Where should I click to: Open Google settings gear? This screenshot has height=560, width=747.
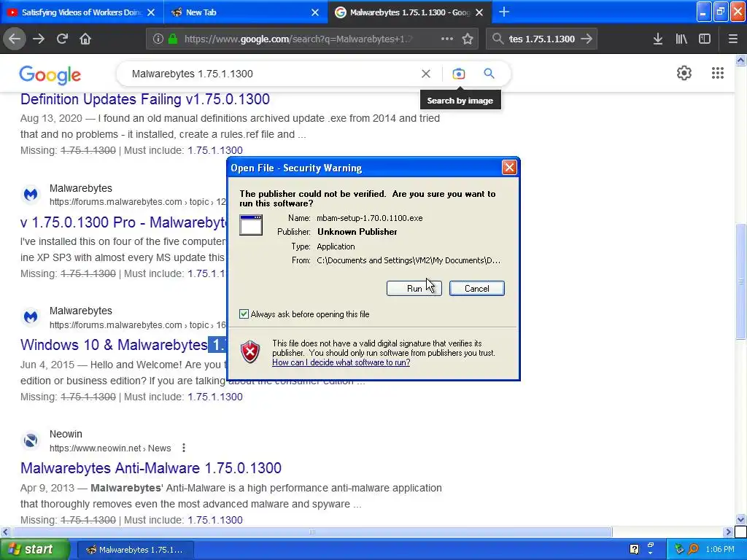click(x=684, y=73)
